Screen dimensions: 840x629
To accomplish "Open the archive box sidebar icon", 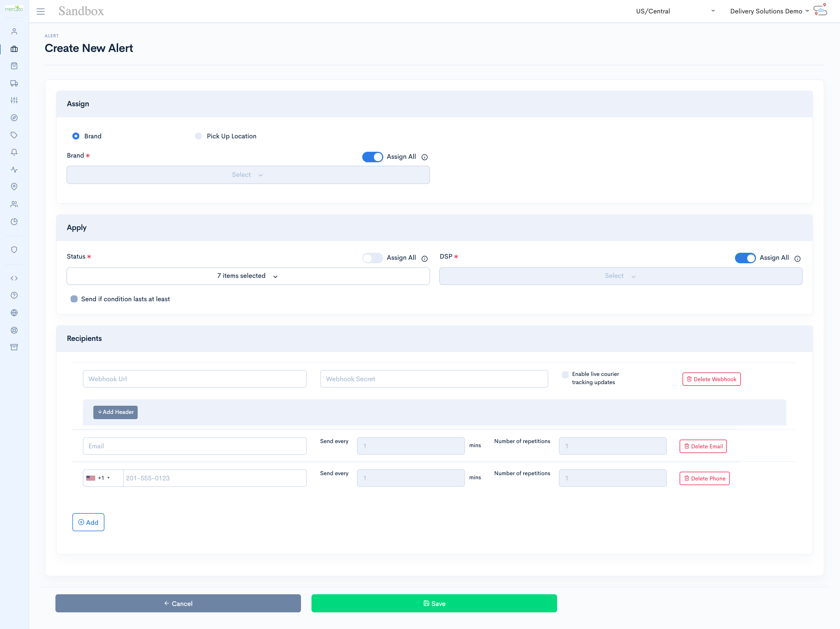I will 14,347.
